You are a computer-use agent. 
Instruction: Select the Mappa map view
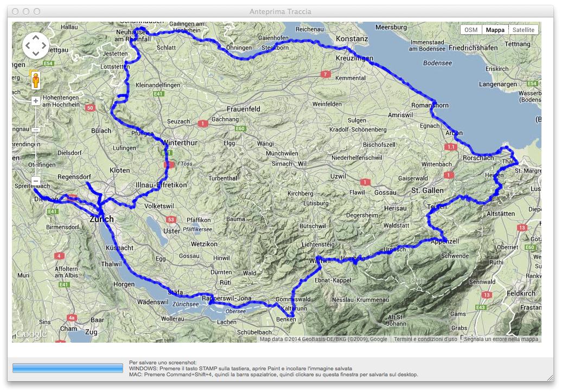(495, 30)
